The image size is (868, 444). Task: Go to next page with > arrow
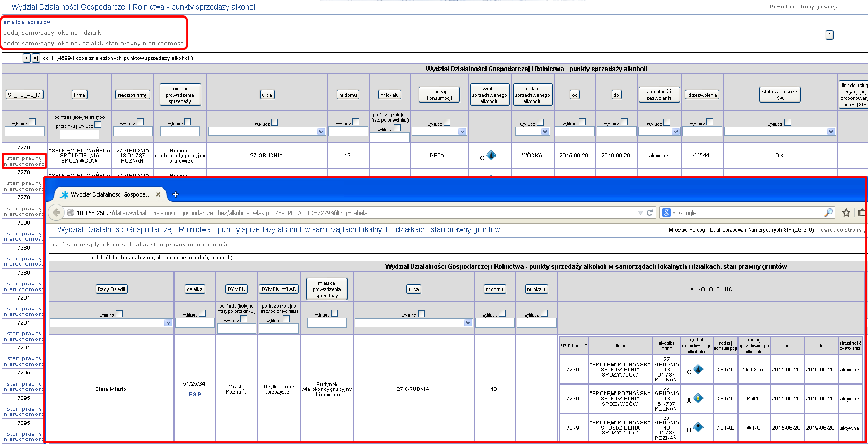point(27,58)
